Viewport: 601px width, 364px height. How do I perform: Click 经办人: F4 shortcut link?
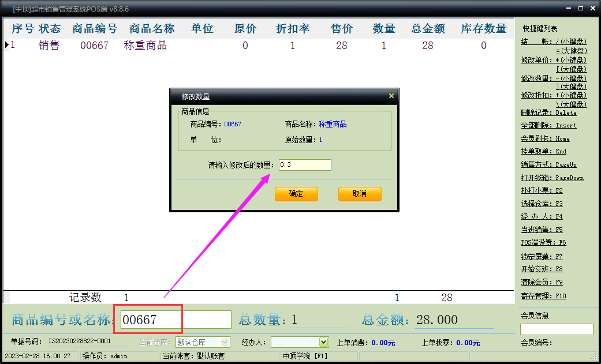point(542,216)
